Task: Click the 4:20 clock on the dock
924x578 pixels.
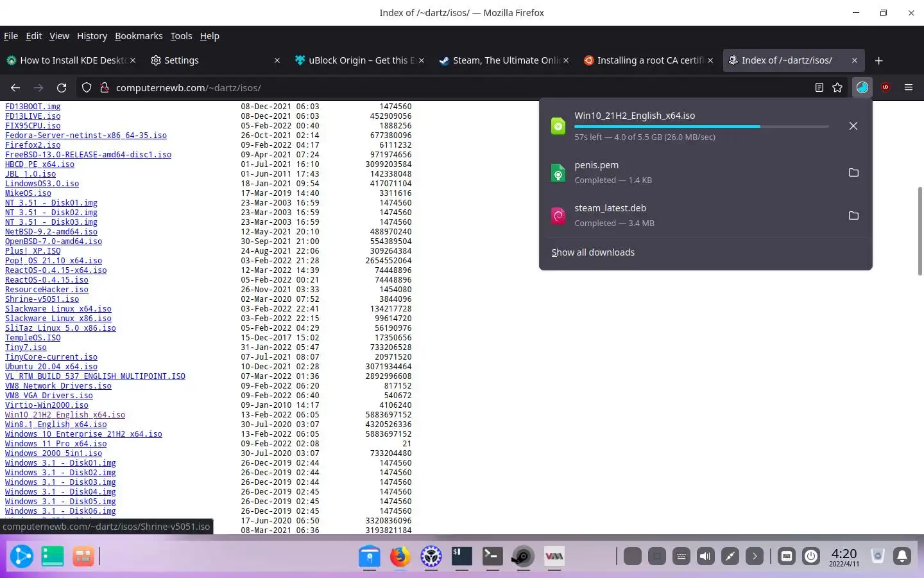Action: (x=844, y=556)
